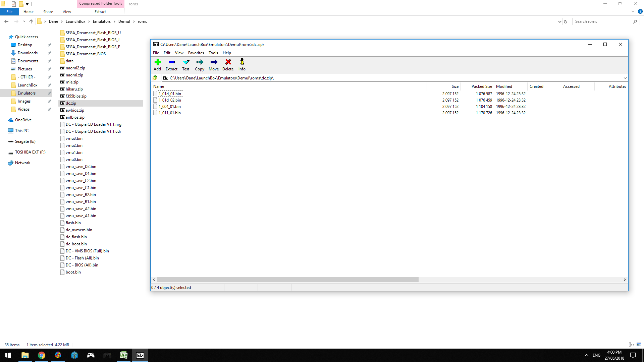Image resolution: width=644 pixels, height=362 pixels.
Task: Open the 7-Zip File menu
Action: 156,53
